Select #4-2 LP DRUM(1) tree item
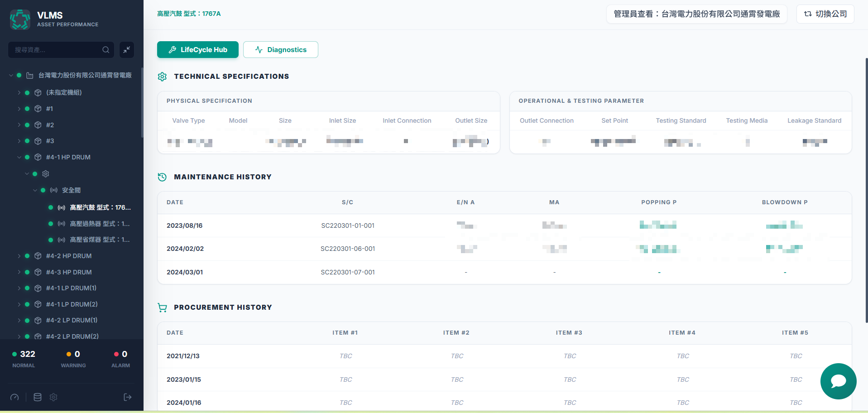Image resolution: width=868 pixels, height=413 pixels. click(72, 320)
